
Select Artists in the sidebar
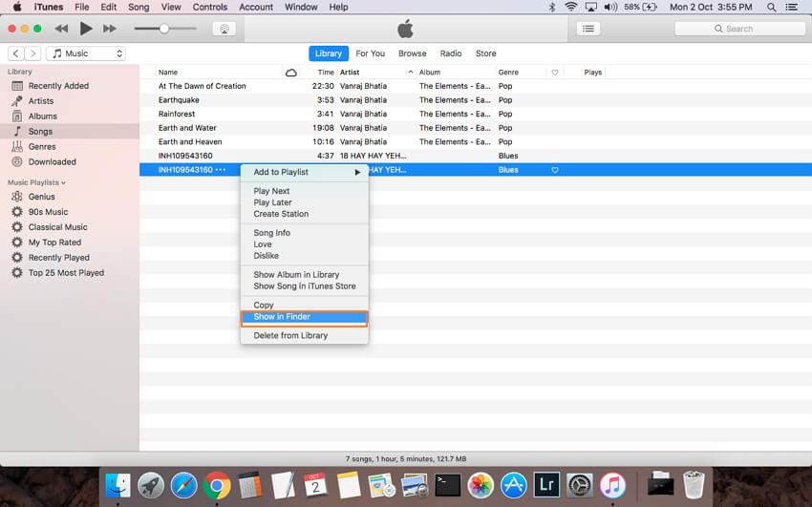[70, 101]
